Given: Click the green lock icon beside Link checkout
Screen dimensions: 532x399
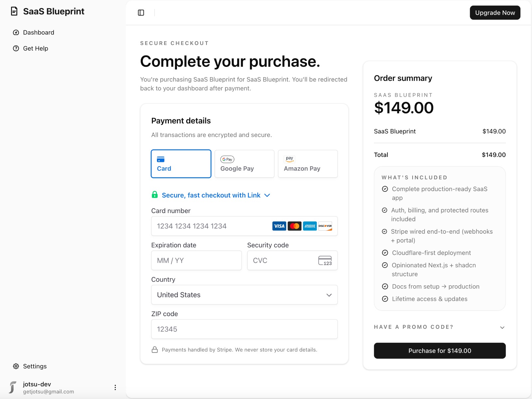Looking at the screenshot, I should point(155,195).
